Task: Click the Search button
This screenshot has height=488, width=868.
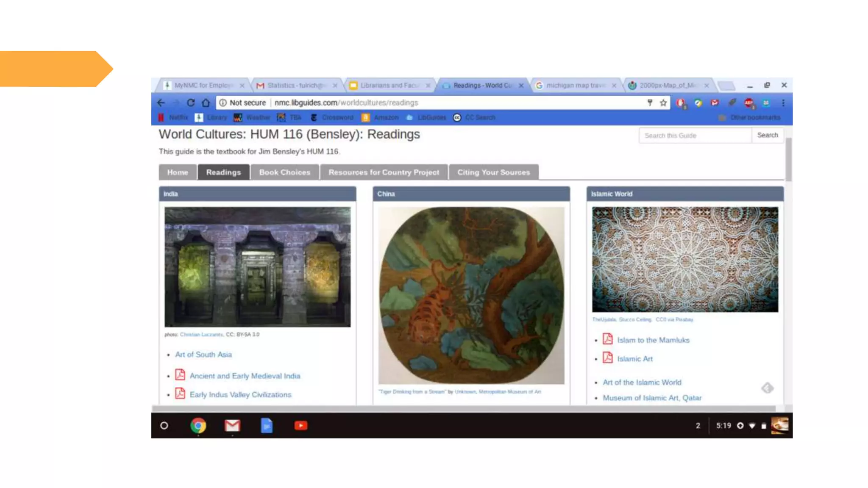Action: tap(767, 135)
